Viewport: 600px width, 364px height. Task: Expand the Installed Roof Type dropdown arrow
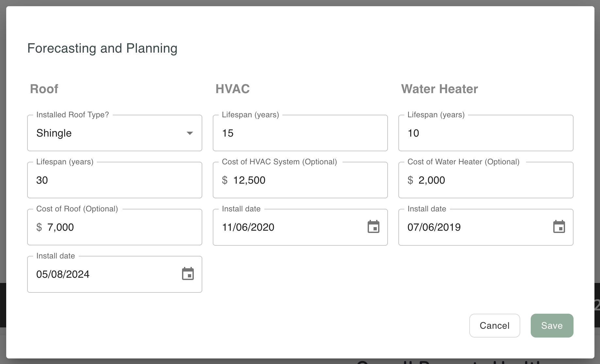(190, 133)
